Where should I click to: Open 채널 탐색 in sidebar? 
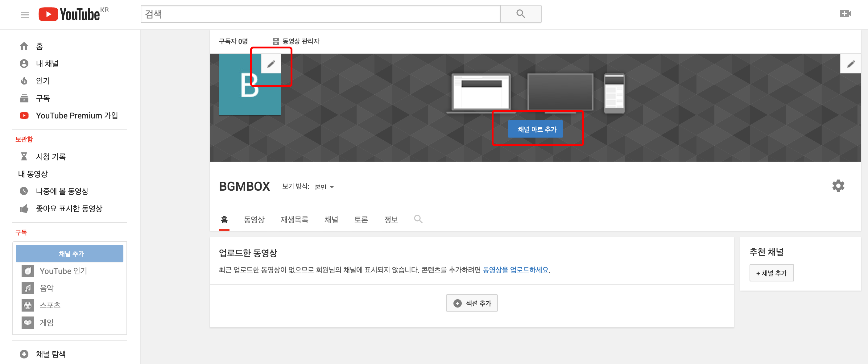click(x=51, y=354)
